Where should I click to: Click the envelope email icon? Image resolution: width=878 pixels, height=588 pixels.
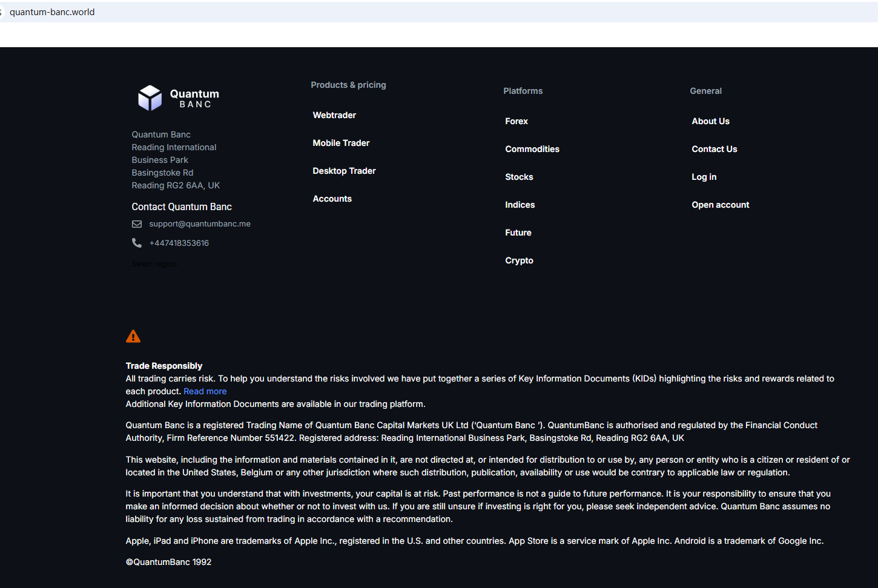pos(137,224)
